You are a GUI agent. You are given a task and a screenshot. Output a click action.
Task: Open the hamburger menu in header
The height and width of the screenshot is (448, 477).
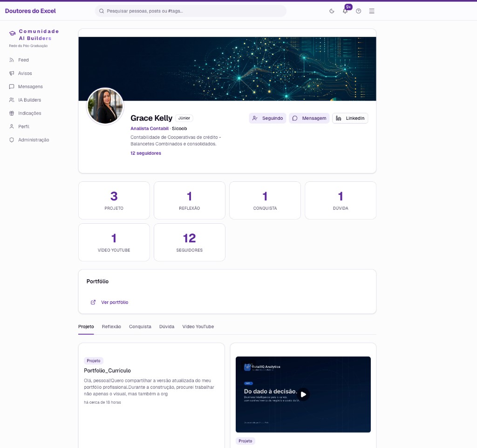372,11
